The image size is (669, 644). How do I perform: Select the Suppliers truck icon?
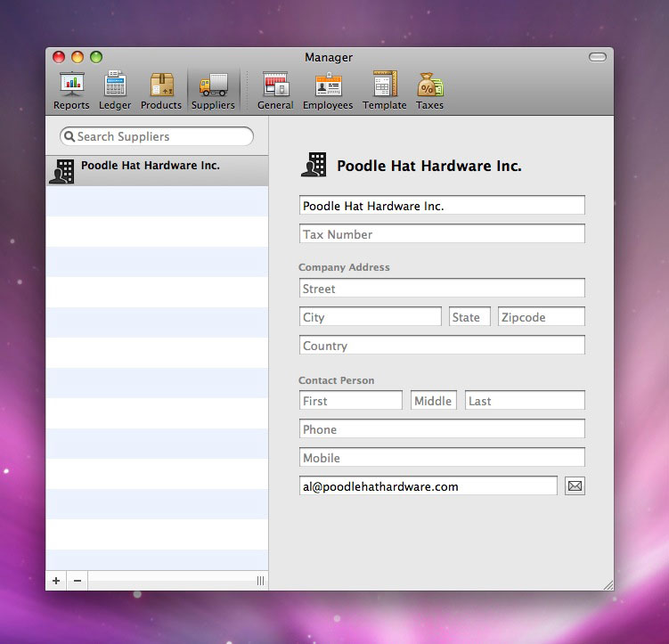[x=213, y=86]
